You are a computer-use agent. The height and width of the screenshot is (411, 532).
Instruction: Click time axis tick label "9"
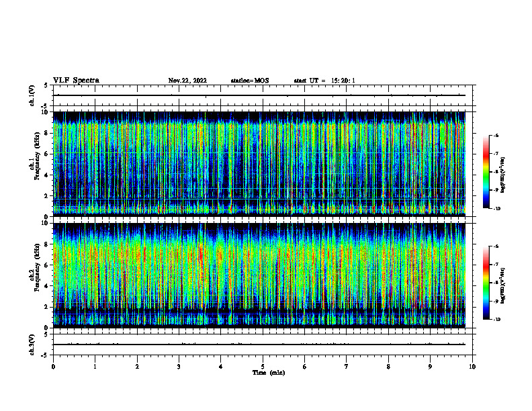point(430,367)
